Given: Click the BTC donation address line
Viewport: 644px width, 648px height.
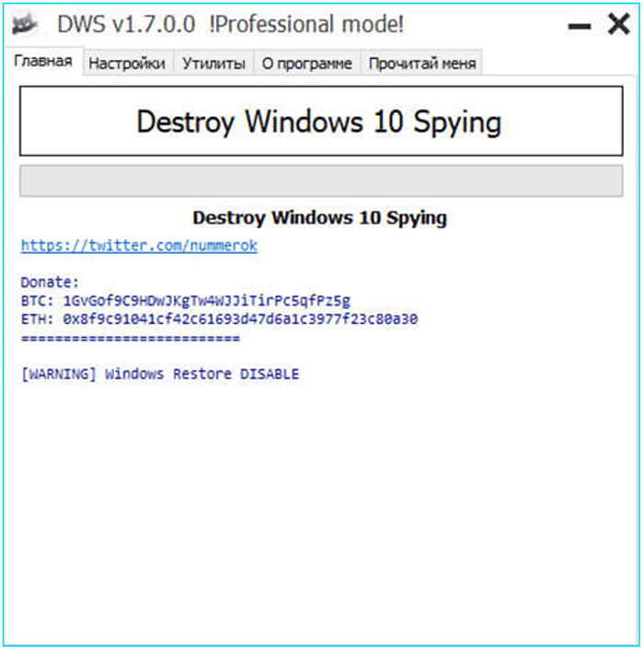Looking at the screenshot, I should pyautogui.click(x=185, y=301).
